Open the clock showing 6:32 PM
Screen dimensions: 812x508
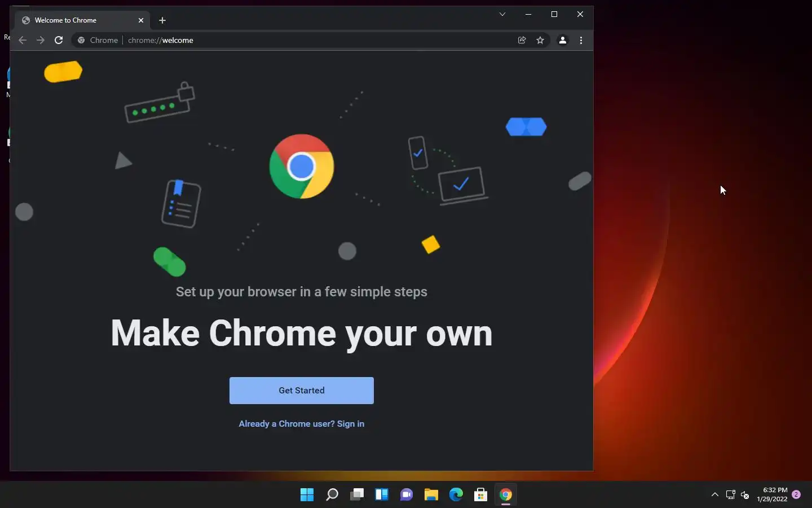pos(773,494)
